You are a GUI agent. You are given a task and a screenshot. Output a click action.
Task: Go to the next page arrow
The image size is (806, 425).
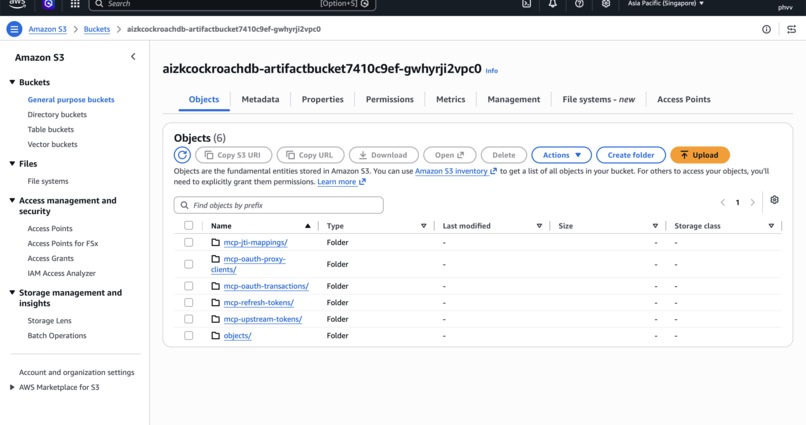tap(753, 202)
